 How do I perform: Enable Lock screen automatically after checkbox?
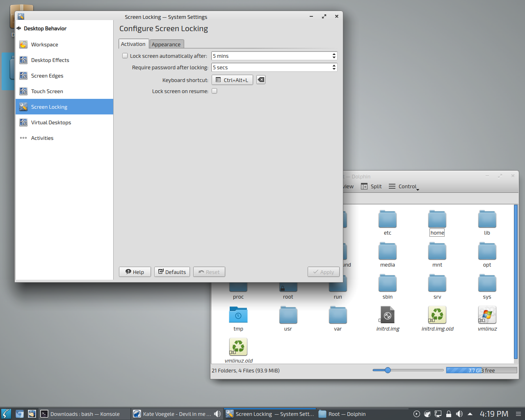click(125, 56)
